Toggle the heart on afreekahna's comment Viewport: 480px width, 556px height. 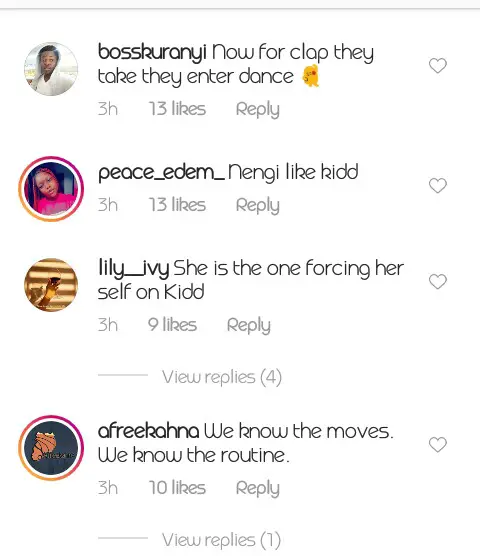[x=438, y=444]
